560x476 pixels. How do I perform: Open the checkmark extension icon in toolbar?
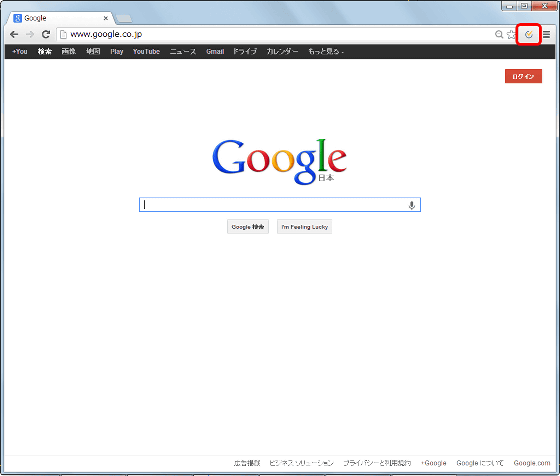(x=529, y=34)
